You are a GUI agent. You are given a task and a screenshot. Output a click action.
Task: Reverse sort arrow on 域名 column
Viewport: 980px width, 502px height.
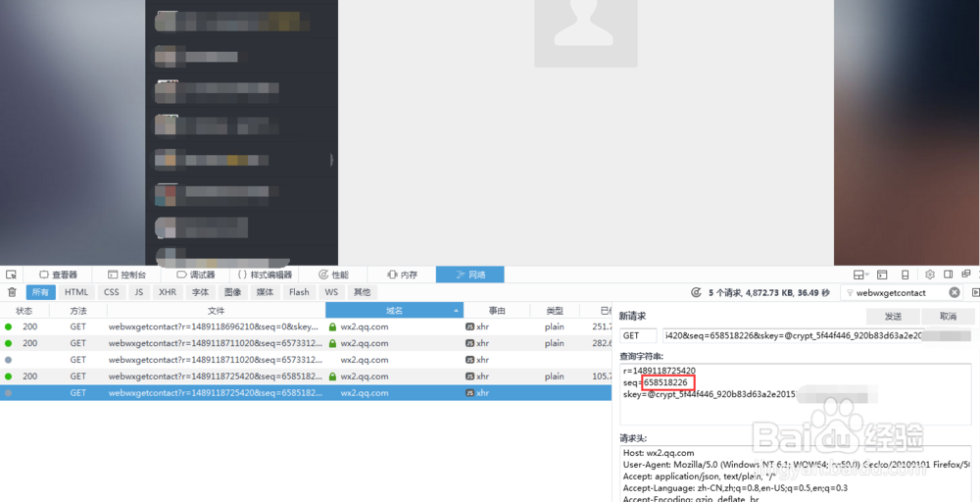click(x=459, y=311)
